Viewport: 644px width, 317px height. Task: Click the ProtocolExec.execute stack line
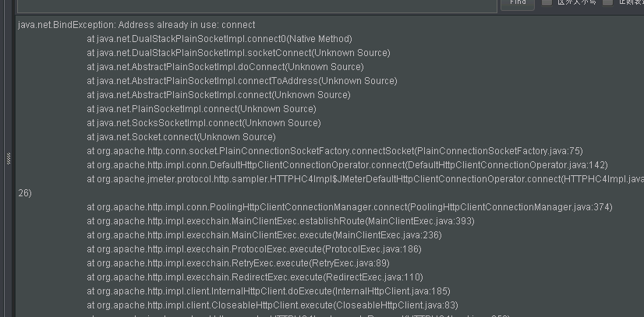254,249
